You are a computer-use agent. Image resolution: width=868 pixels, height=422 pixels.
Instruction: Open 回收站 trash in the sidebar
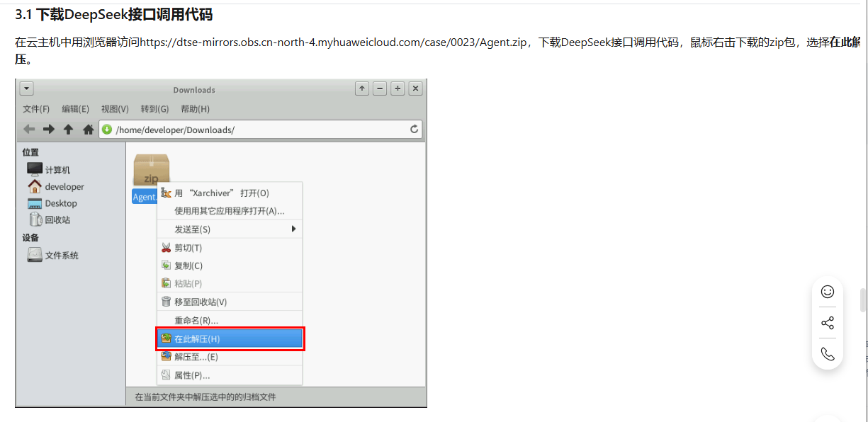[48, 219]
